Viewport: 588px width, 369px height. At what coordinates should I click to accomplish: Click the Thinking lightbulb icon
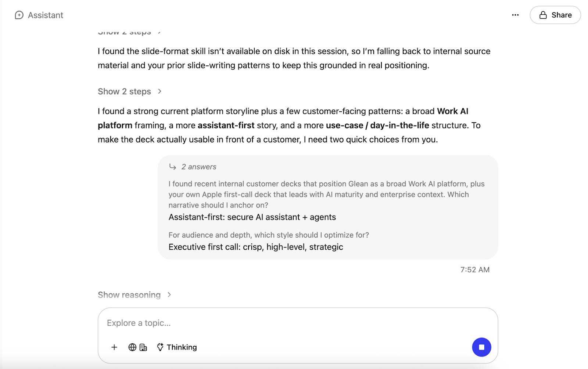click(160, 347)
